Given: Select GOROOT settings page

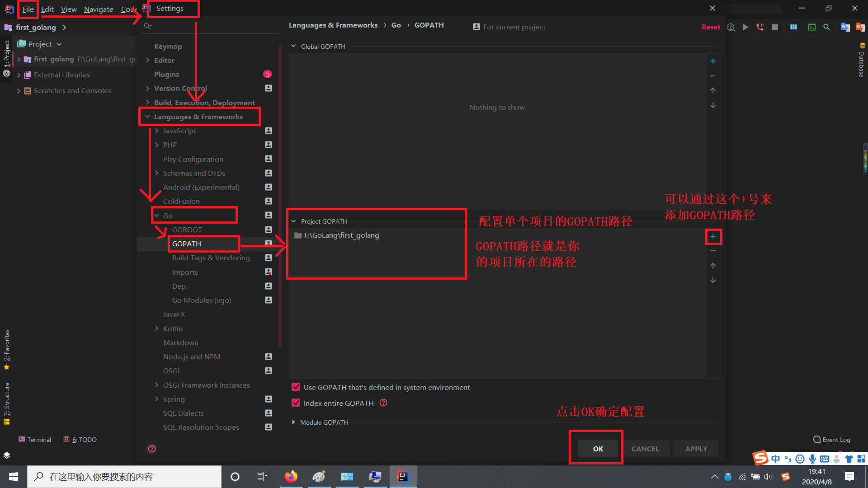Looking at the screenshot, I should [x=187, y=230].
